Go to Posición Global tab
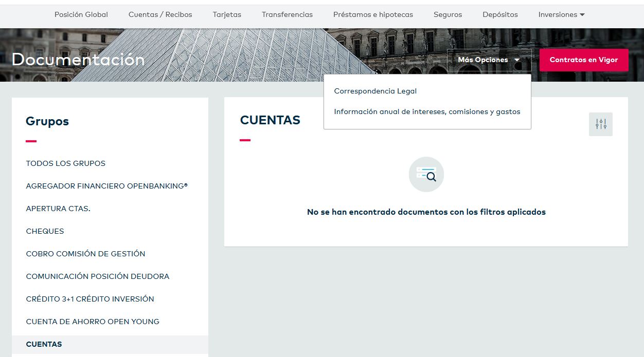Screen dimensions: 644x357 click(x=81, y=14)
